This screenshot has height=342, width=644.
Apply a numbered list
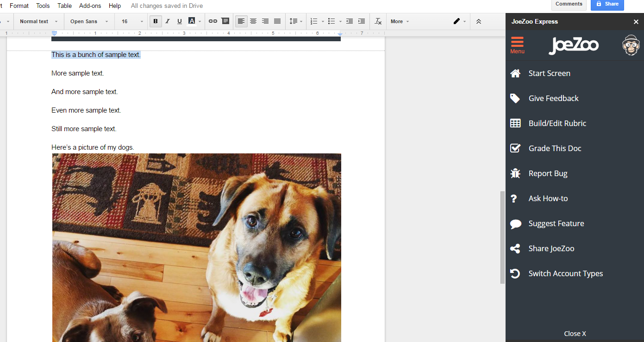click(x=314, y=21)
